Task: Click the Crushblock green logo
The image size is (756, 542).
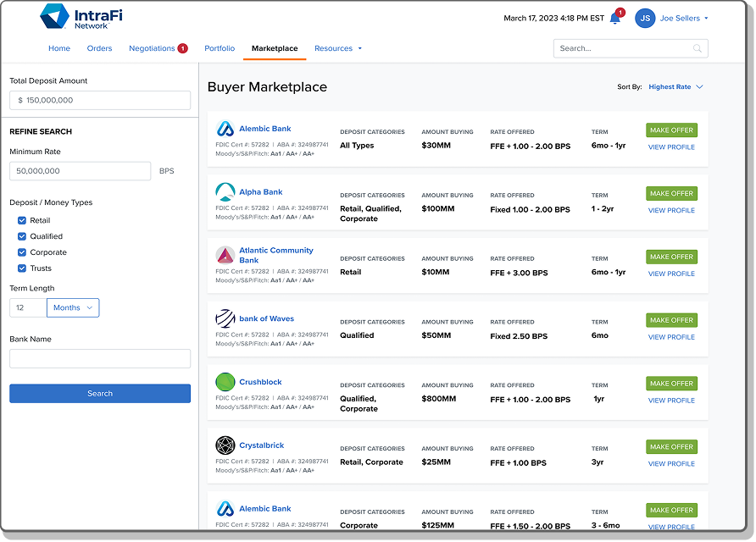Action: [225, 383]
